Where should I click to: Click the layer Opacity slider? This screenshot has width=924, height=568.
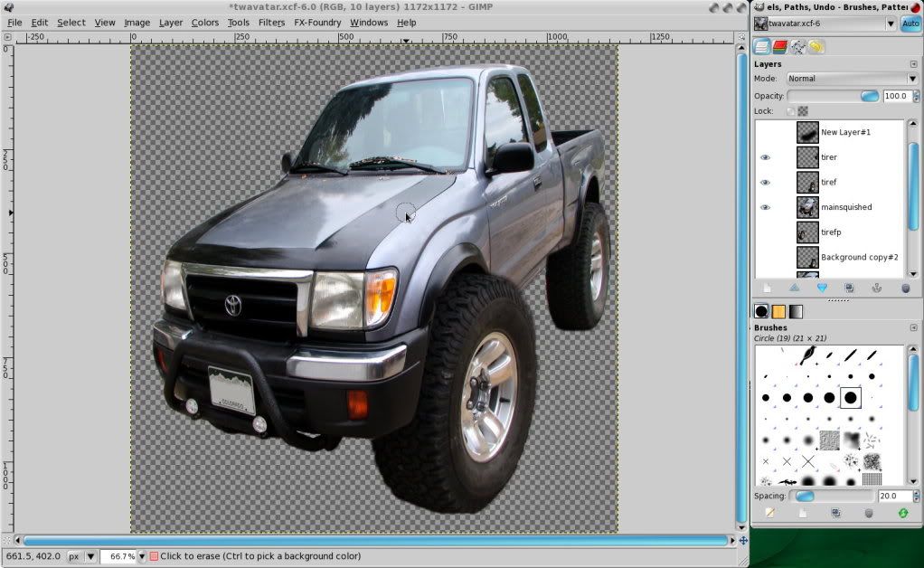(x=834, y=96)
